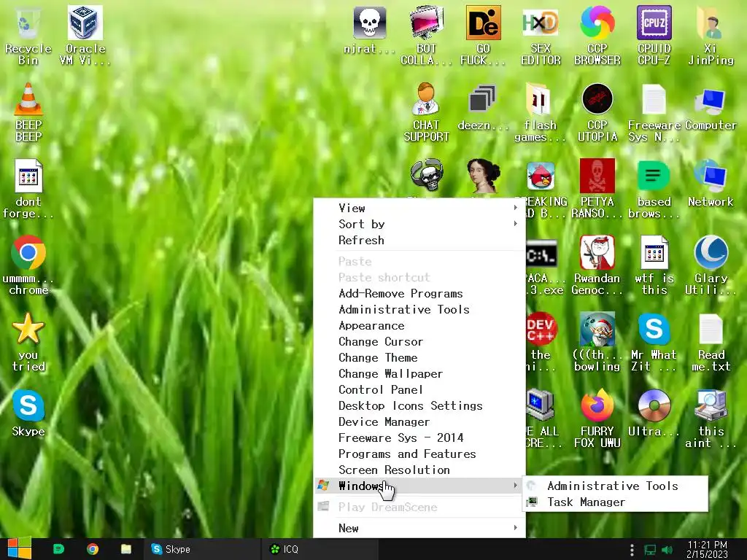Expand the New submenu
Viewport: 747px width, 560px height.
coord(419,528)
